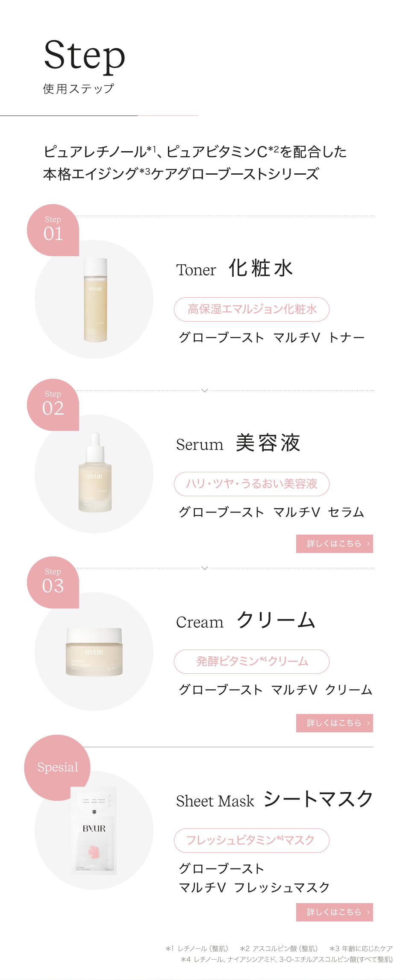Click the Toner 化粧水 heading
The width and height of the screenshot is (406, 980).
[235, 269]
